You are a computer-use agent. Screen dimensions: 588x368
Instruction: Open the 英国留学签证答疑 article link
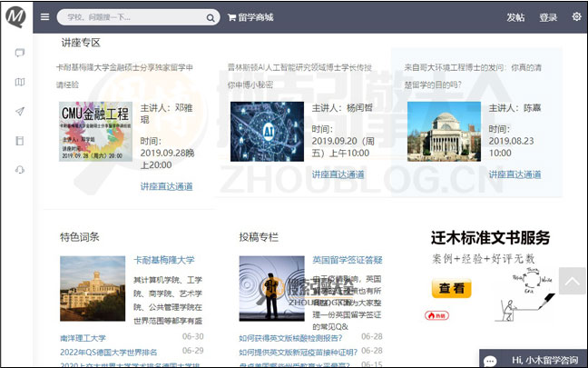[x=348, y=260]
